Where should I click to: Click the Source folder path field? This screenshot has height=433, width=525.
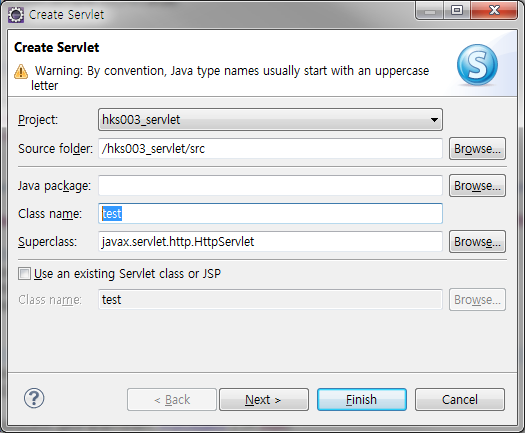(270, 148)
